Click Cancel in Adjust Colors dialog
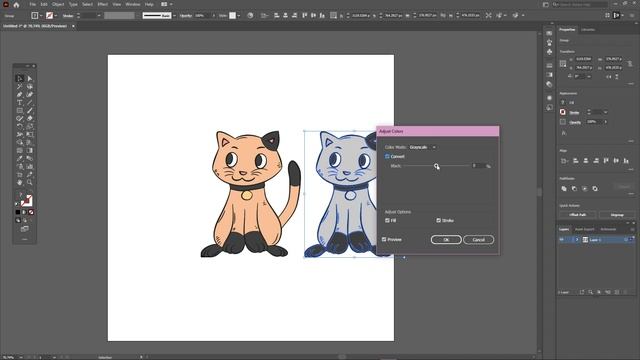This screenshot has width=640, height=360. click(478, 240)
